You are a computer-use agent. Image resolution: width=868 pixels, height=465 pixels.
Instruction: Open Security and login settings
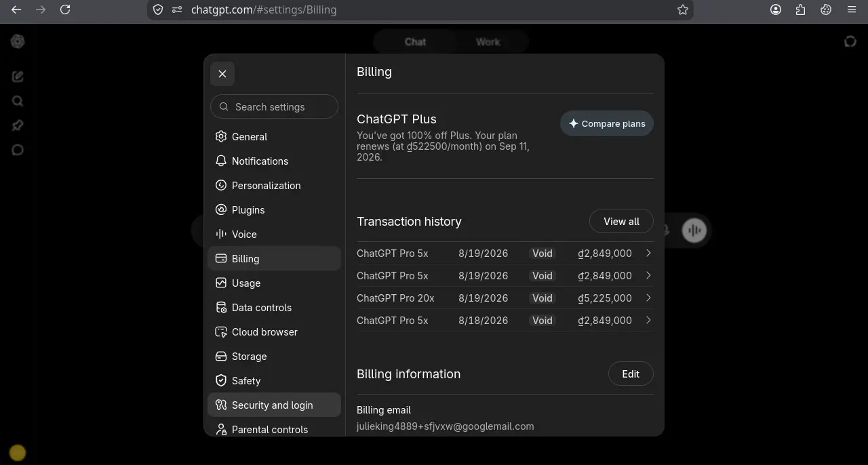click(x=274, y=405)
